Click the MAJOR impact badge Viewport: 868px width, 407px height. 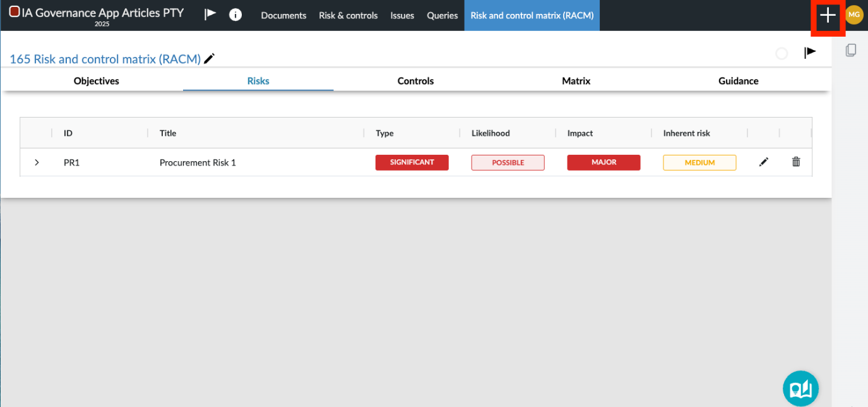pyautogui.click(x=604, y=162)
